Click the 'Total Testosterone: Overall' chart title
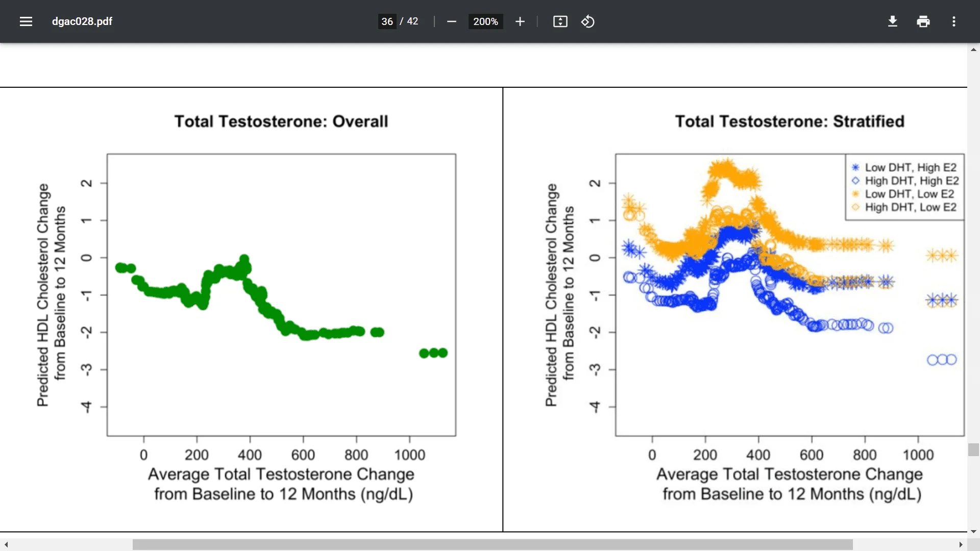Screen dimensions: 980x551 pos(281,121)
